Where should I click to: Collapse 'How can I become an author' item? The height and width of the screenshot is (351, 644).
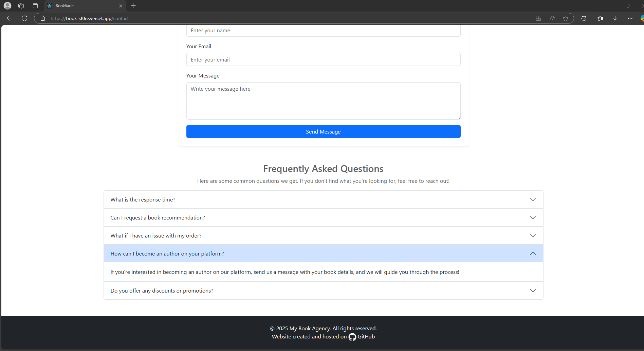coord(323,253)
